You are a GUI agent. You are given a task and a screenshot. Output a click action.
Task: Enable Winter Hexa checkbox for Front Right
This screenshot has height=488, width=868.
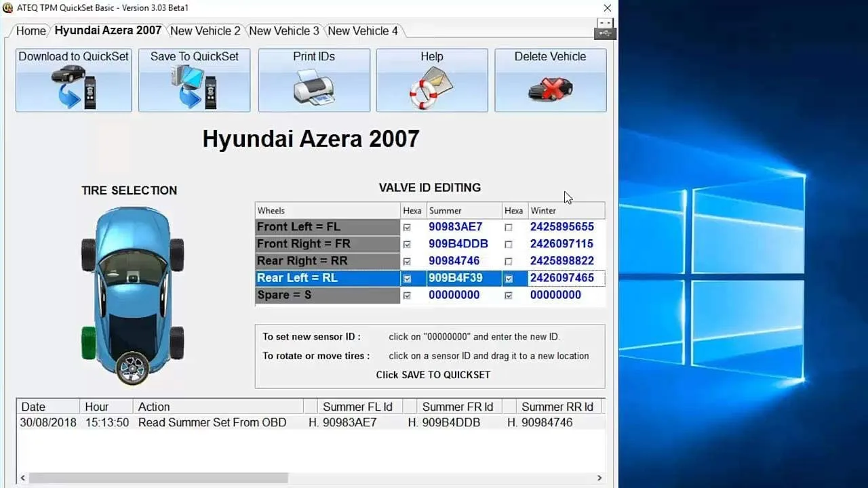point(509,245)
